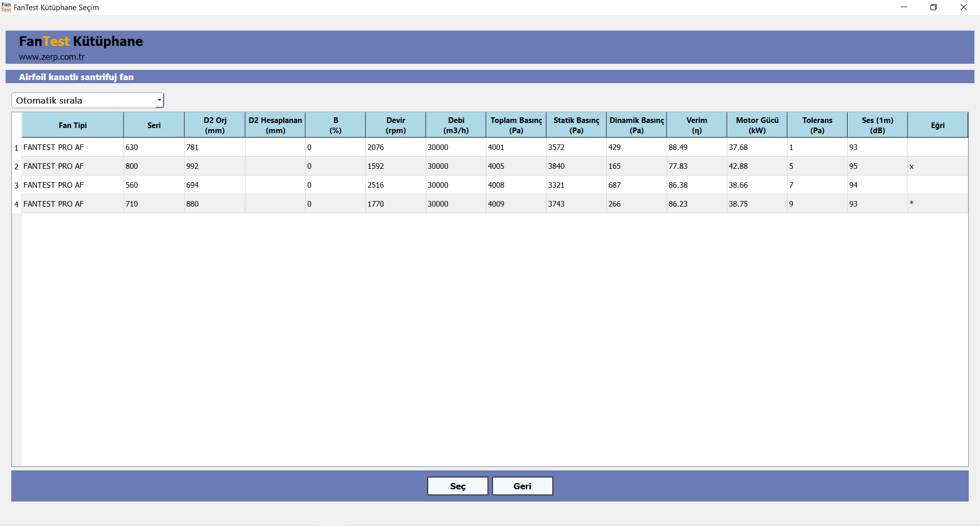980x526 pixels.
Task: Open the Otomatik sırala dropdown
Action: pos(87,101)
